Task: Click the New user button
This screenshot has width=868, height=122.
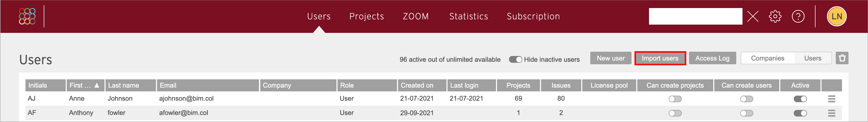Action: point(610,58)
